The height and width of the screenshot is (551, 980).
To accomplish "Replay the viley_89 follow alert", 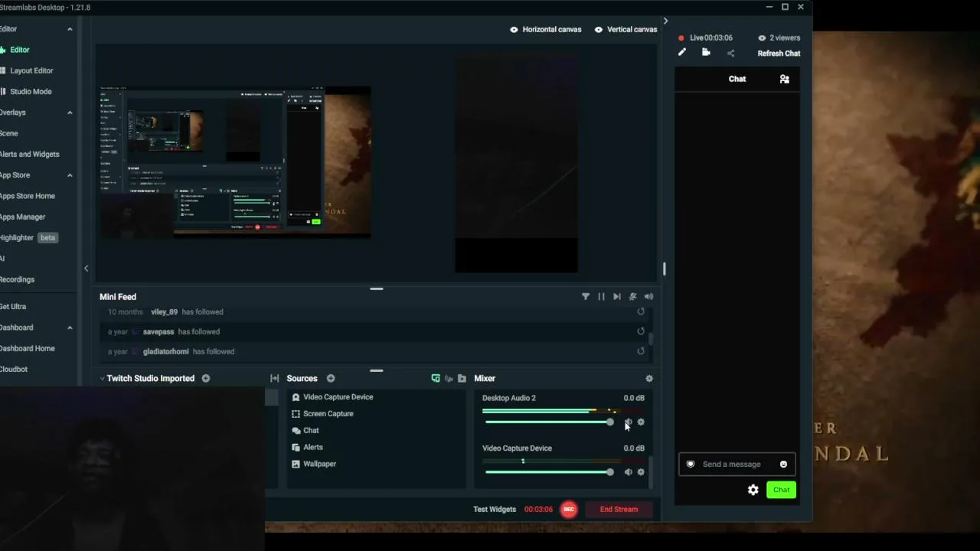I will (641, 312).
